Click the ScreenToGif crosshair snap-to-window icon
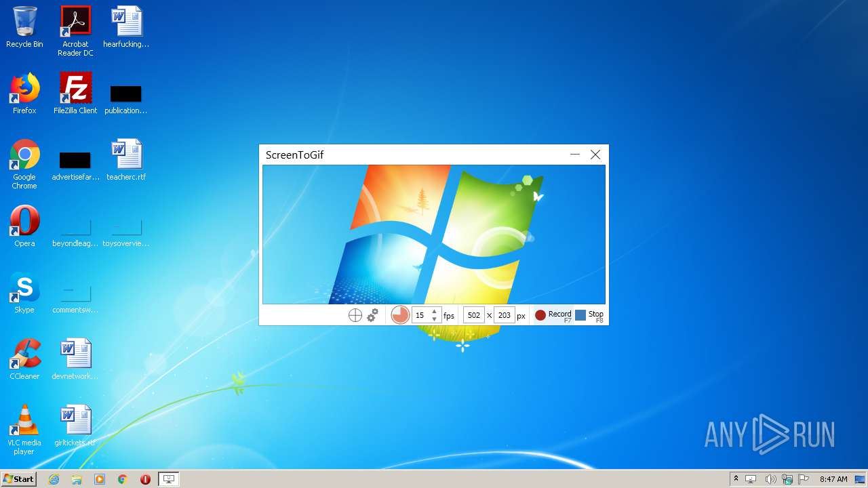This screenshot has height=488, width=868. (355, 315)
